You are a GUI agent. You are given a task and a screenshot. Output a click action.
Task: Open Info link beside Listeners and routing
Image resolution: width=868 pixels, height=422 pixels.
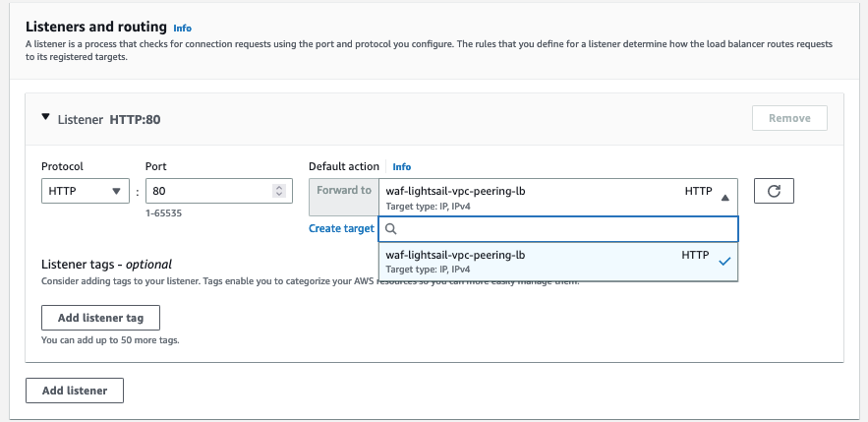183,29
